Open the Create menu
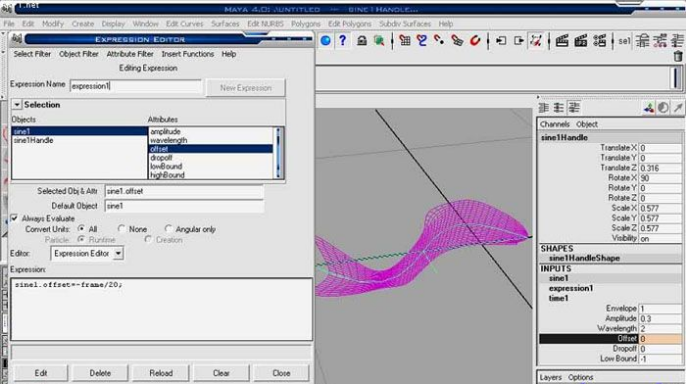This screenshot has height=384, width=694. click(x=83, y=23)
